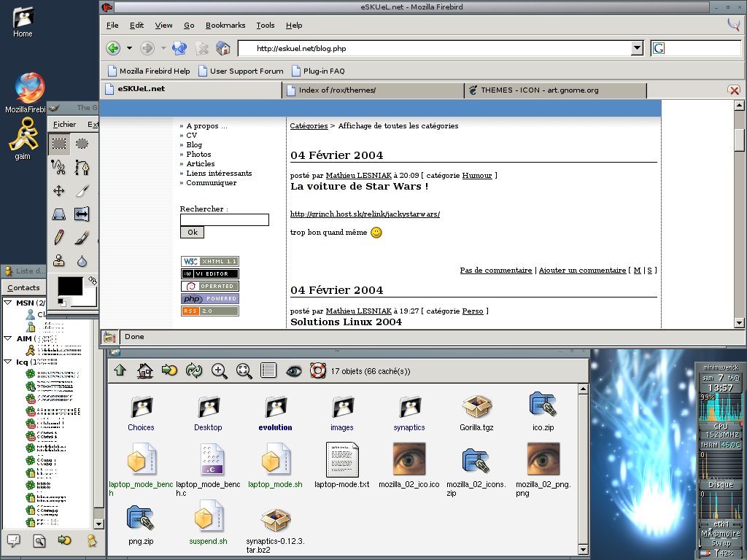Open the Contacts menu in Gaim
747x560 pixels.
[23, 287]
